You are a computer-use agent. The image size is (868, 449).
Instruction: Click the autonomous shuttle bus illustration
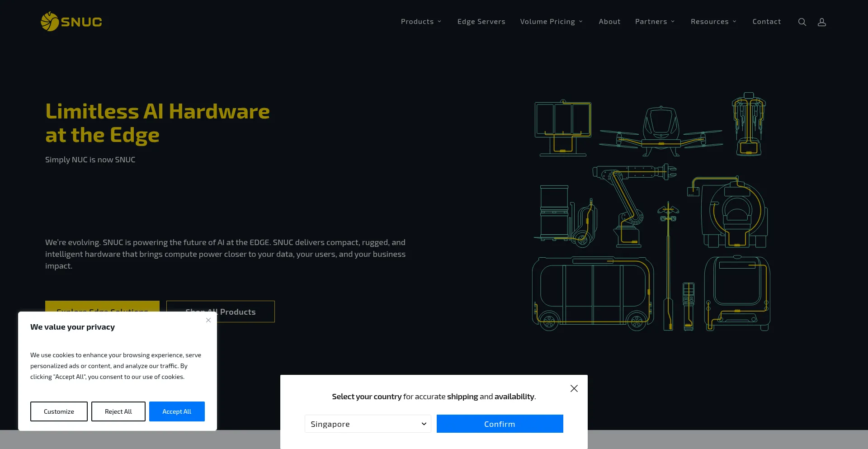tap(593, 294)
